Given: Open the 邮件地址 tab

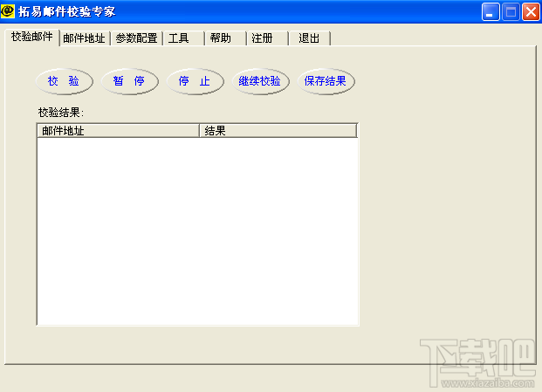Looking at the screenshot, I should pos(85,38).
